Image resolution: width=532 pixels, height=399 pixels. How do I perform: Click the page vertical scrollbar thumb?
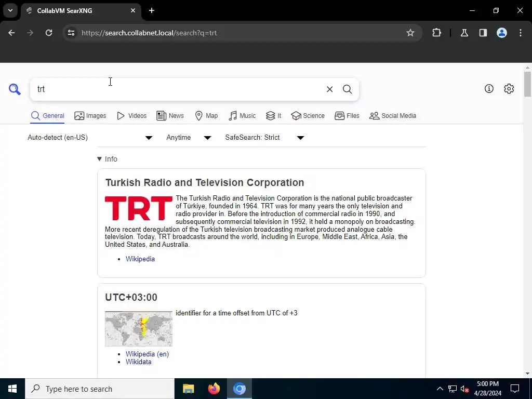528,84
